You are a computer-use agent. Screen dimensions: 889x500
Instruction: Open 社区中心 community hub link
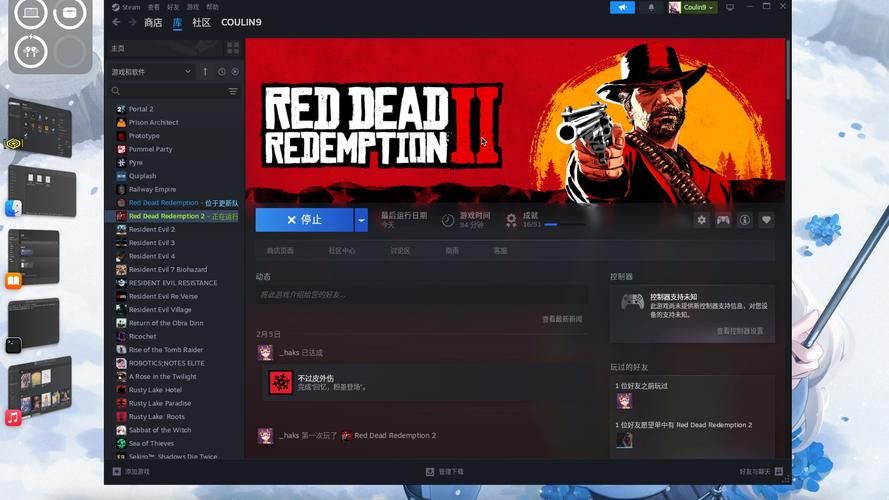[x=341, y=251]
